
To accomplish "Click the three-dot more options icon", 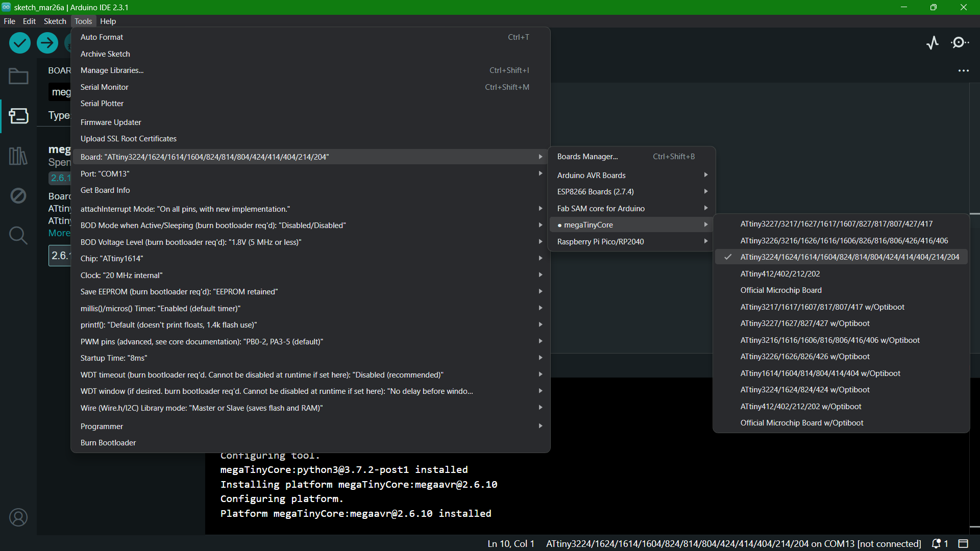I will (964, 71).
